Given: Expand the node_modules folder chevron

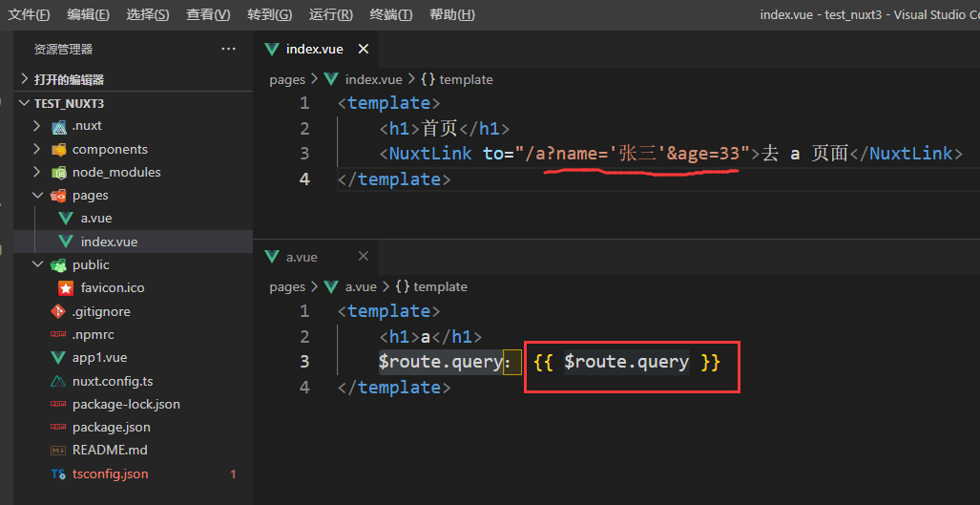Looking at the screenshot, I should tap(37, 173).
